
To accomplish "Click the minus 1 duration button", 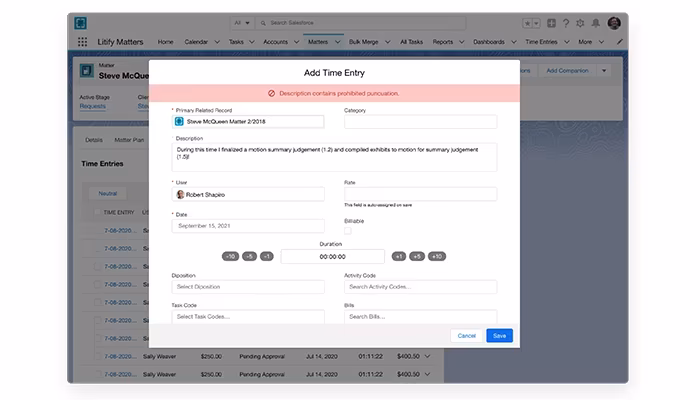I will click(267, 256).
